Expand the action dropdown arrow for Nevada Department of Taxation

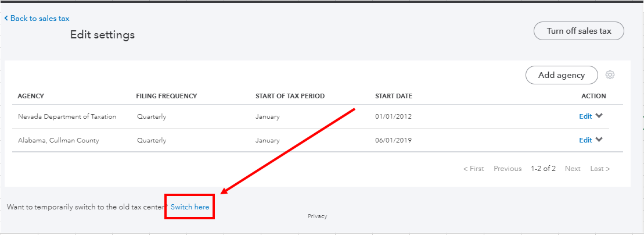[x=599, y=116]
